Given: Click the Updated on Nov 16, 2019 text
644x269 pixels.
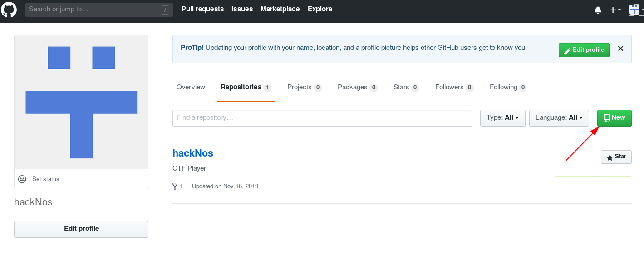Looking at the screenshot, I should (225, 186).
